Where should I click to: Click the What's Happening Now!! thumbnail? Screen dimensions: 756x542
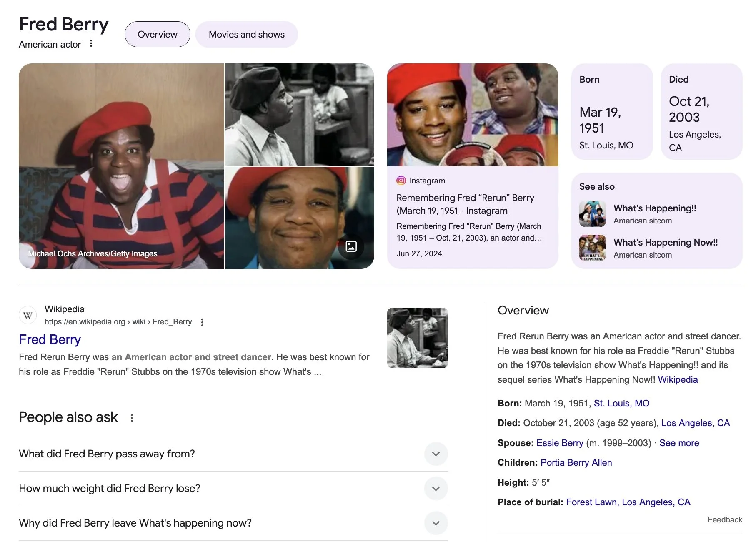point(592,248)
